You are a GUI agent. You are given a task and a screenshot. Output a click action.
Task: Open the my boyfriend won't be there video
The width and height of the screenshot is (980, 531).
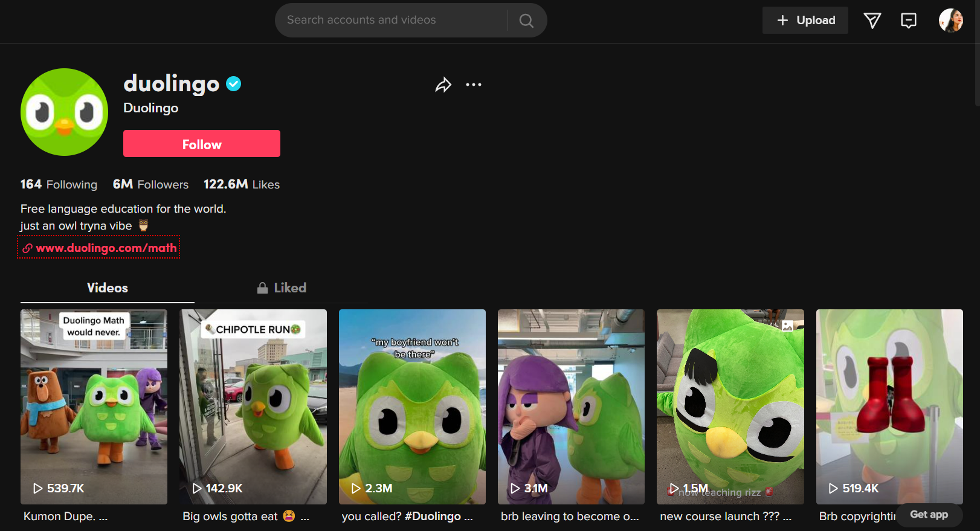412,407
